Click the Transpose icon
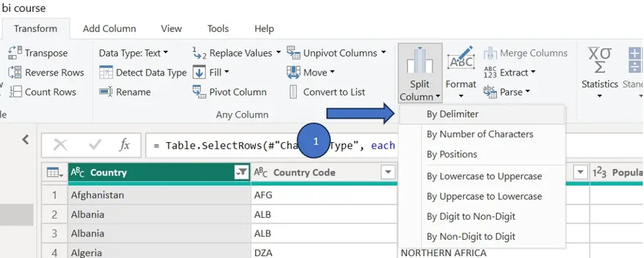 click(15, 53)
